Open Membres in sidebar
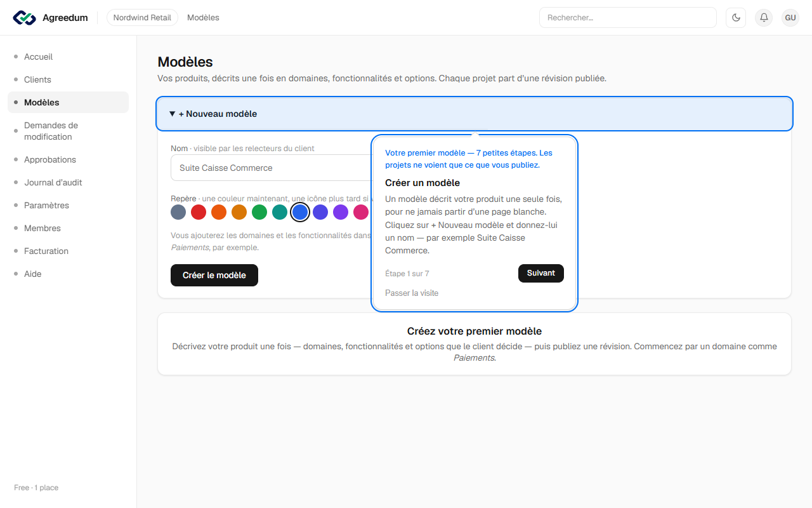 pos(68,228)
